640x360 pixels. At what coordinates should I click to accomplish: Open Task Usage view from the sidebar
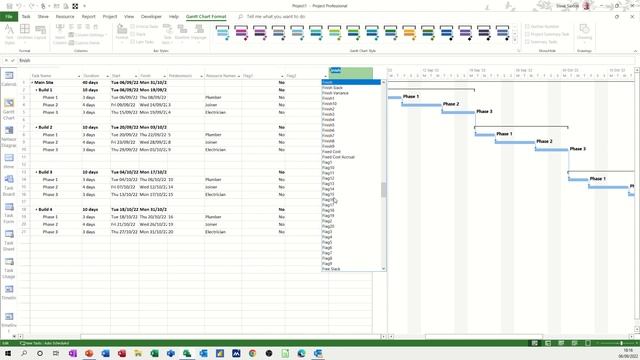(x=9, y=268)
